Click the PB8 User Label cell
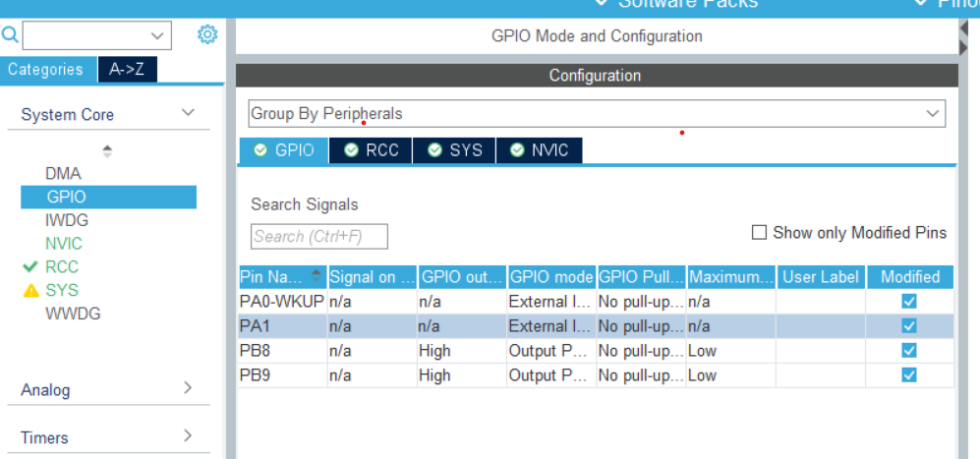 point(821,350)
